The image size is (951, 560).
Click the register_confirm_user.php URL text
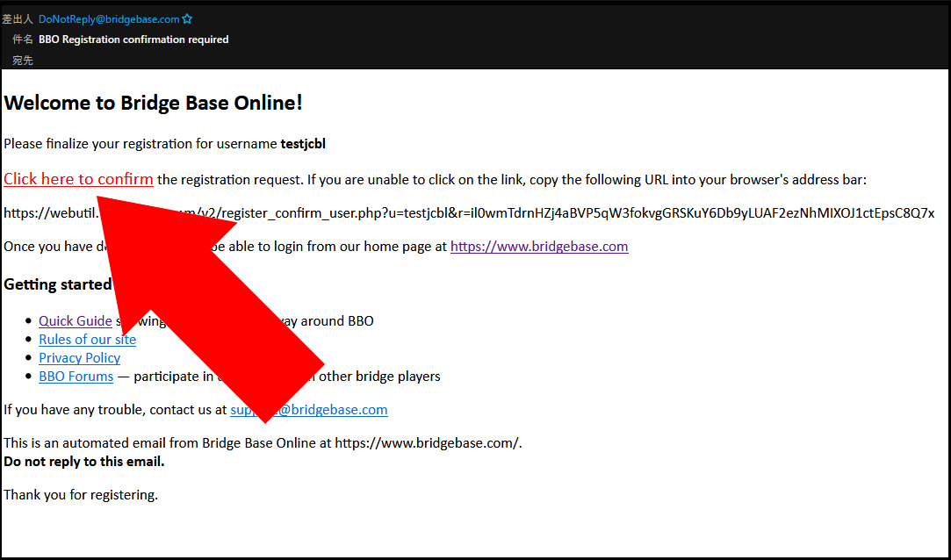tap(469, 213)
